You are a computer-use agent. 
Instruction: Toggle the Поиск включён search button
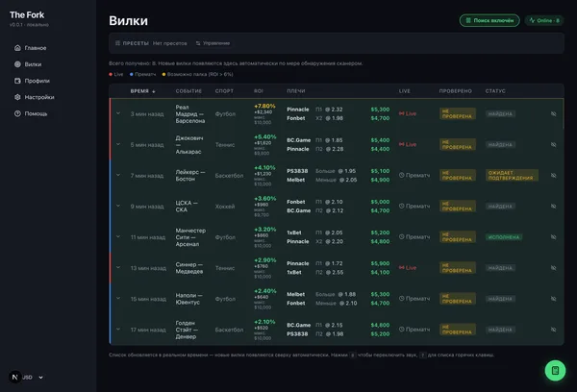tap(489, 20)
